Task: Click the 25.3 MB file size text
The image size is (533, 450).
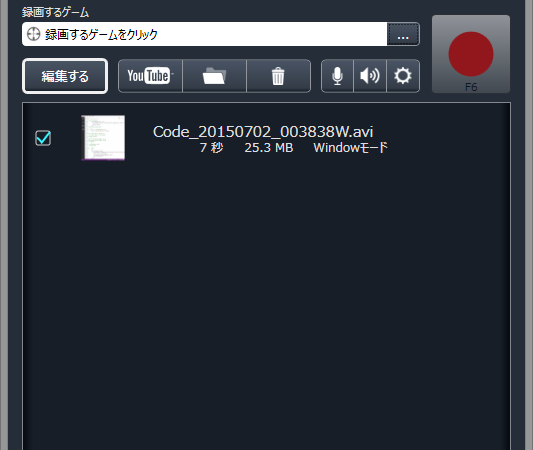Action: pyautogui.click(x=269, y=148)
